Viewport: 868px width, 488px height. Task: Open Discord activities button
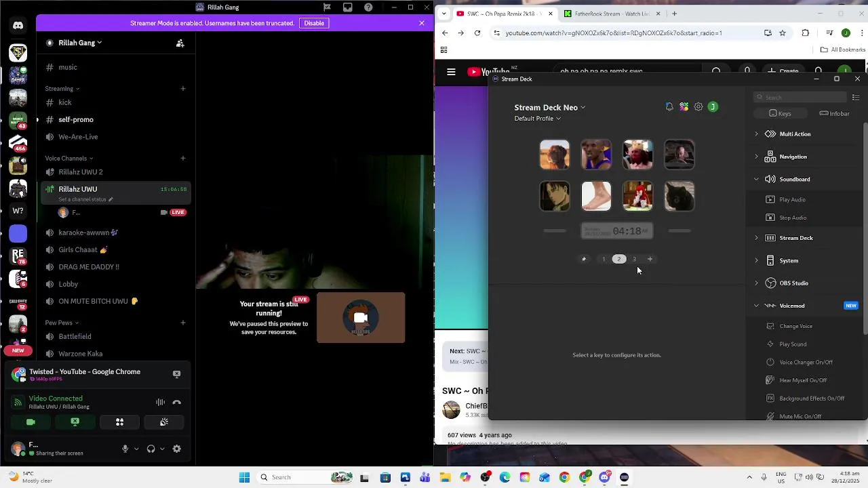pyautogui.click(x=119, y=422)
